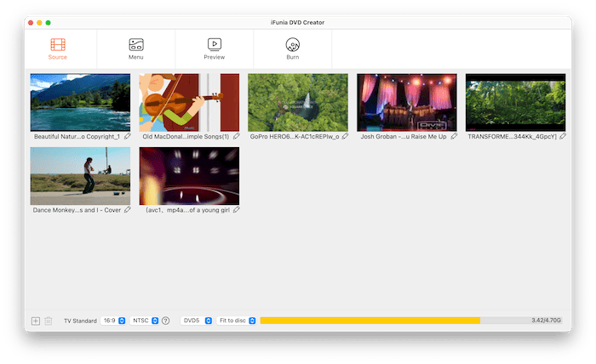
Task: Click pencil icon beside Old MacDonald video
Action: pos(236,136)
